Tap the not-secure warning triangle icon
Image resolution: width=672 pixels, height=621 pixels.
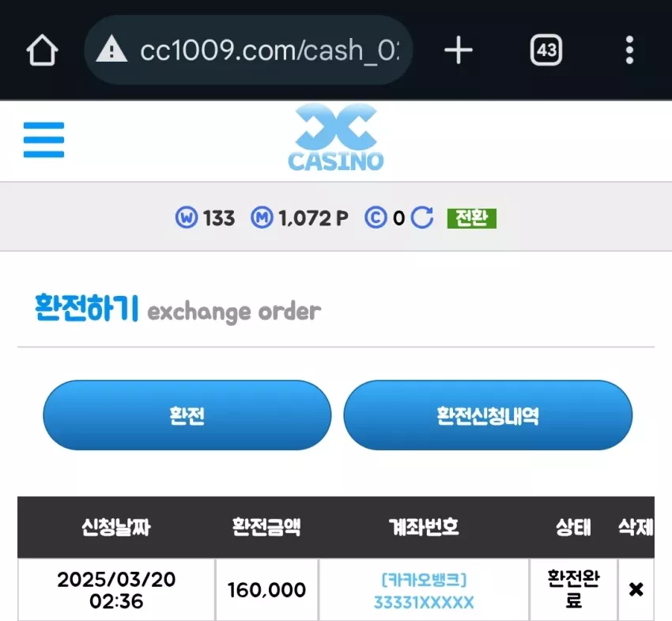point(111,49)
